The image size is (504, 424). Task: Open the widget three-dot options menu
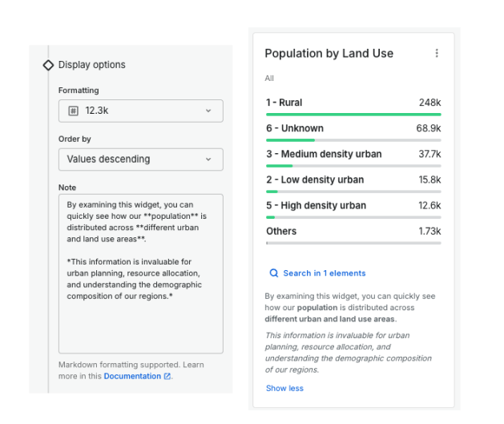click(x=437, y=54)
